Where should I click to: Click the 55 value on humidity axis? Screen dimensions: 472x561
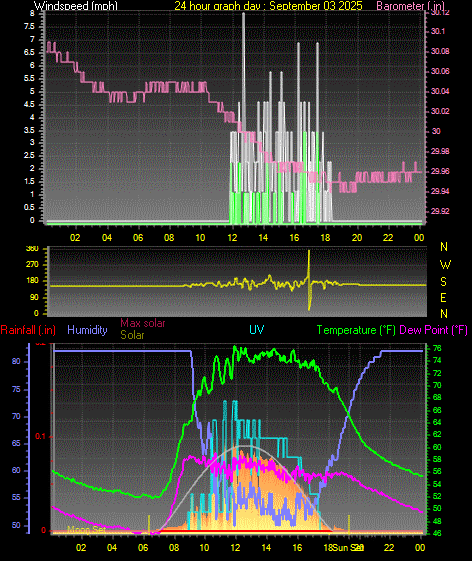16,498
